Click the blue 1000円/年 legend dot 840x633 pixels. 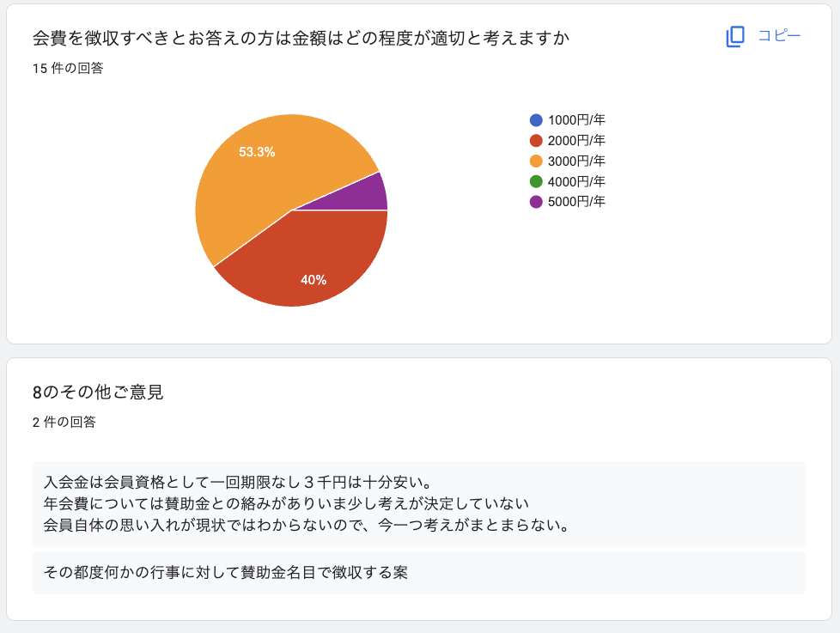click(x=537, y=120)
